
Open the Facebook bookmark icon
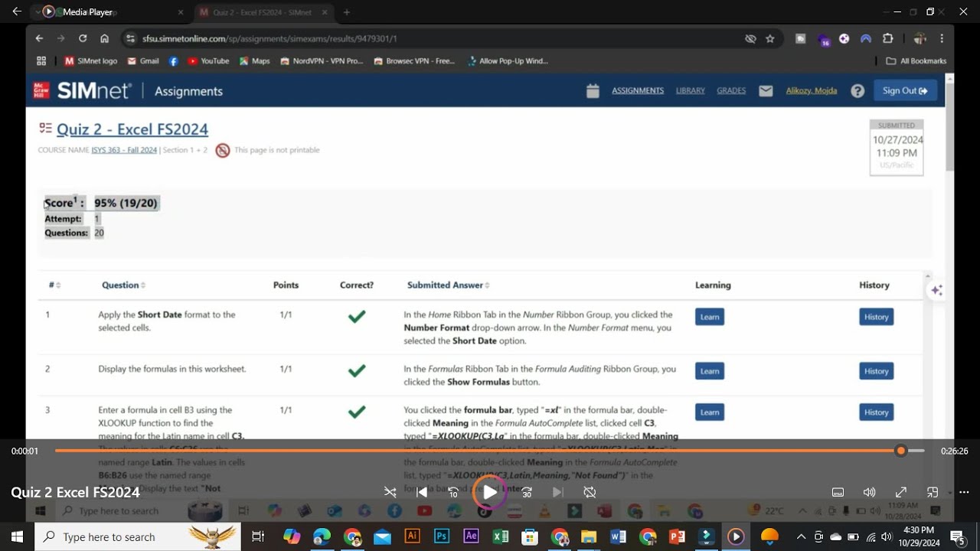[174, 60]
